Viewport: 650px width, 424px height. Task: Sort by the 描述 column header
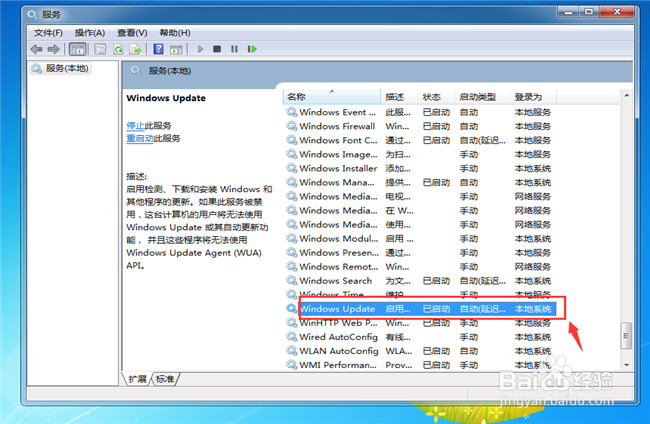(399, 97)
